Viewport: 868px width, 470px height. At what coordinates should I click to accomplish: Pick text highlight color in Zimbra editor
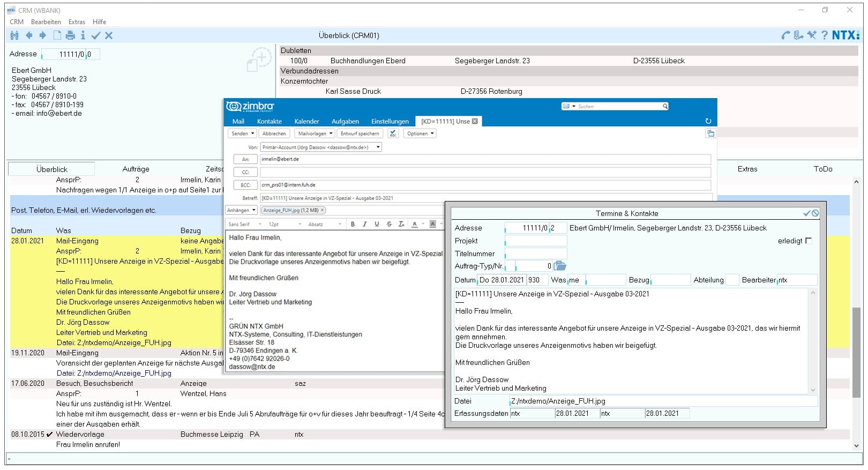pos(432,224)
